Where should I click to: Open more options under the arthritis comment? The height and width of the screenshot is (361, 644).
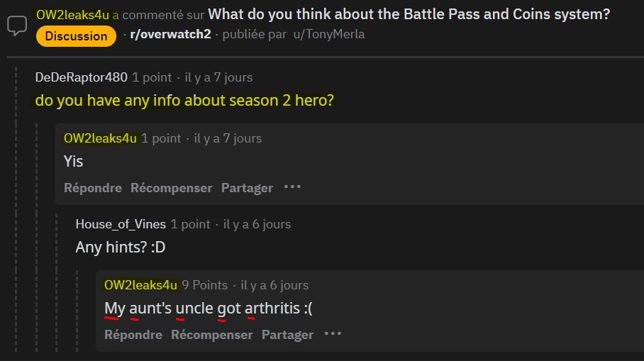333,334
